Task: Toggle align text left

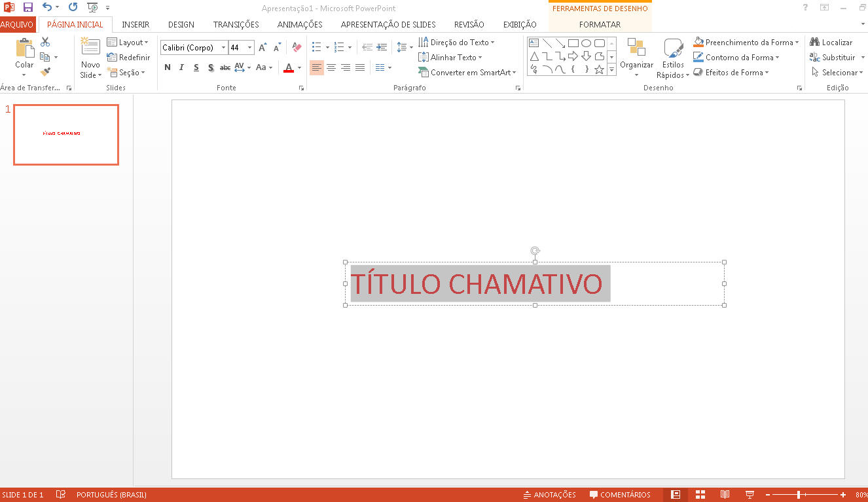Action: click(317, 67)
